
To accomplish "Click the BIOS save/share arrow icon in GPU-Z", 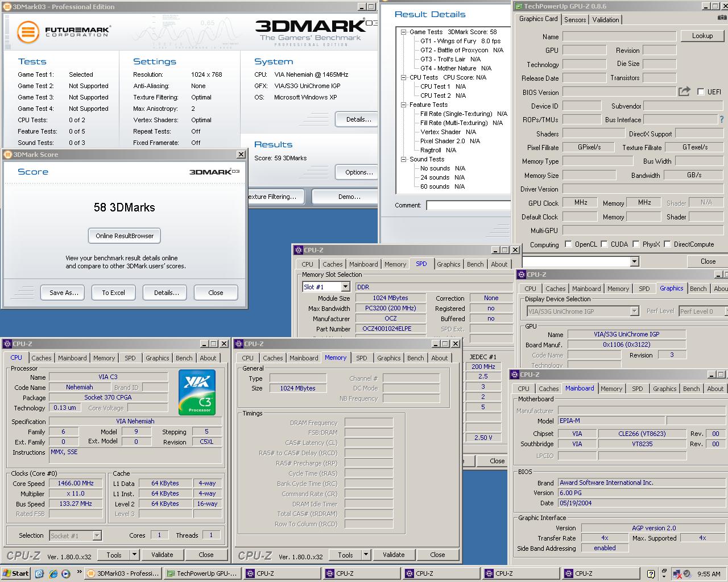I will point(684,91).
